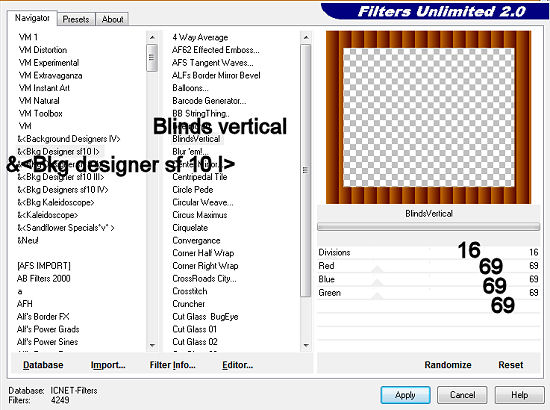550x410 pixels.
Task: Select VM Toolbox category
Action: coord(41,113)
